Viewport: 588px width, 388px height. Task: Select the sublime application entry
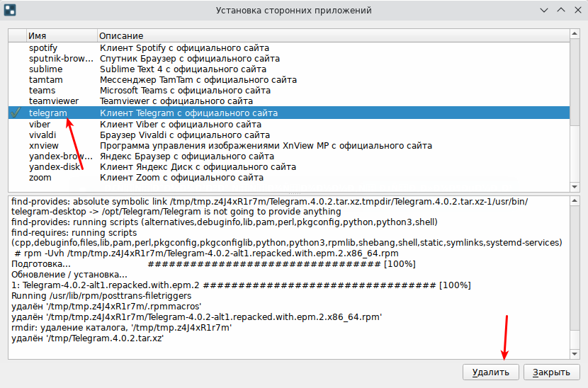click(x=289, y=69)
